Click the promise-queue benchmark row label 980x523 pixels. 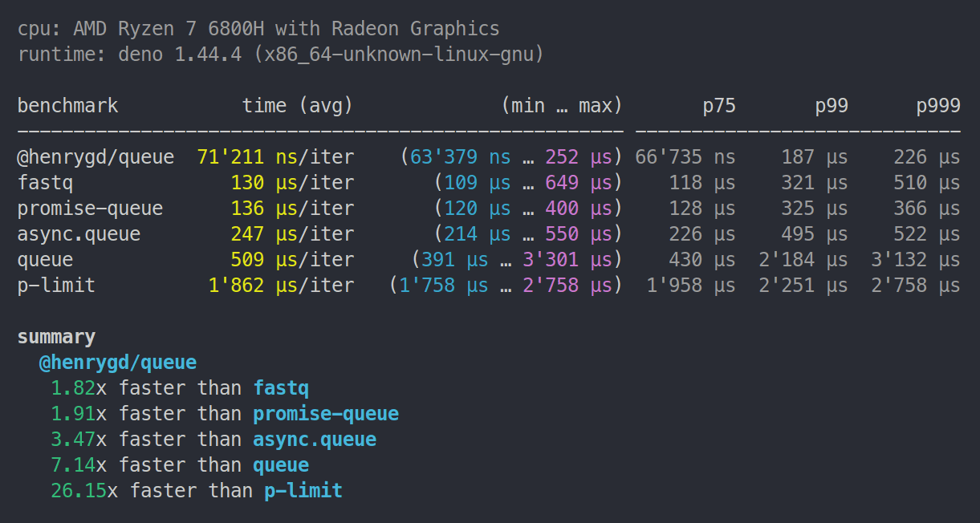[x=90, y=209]
